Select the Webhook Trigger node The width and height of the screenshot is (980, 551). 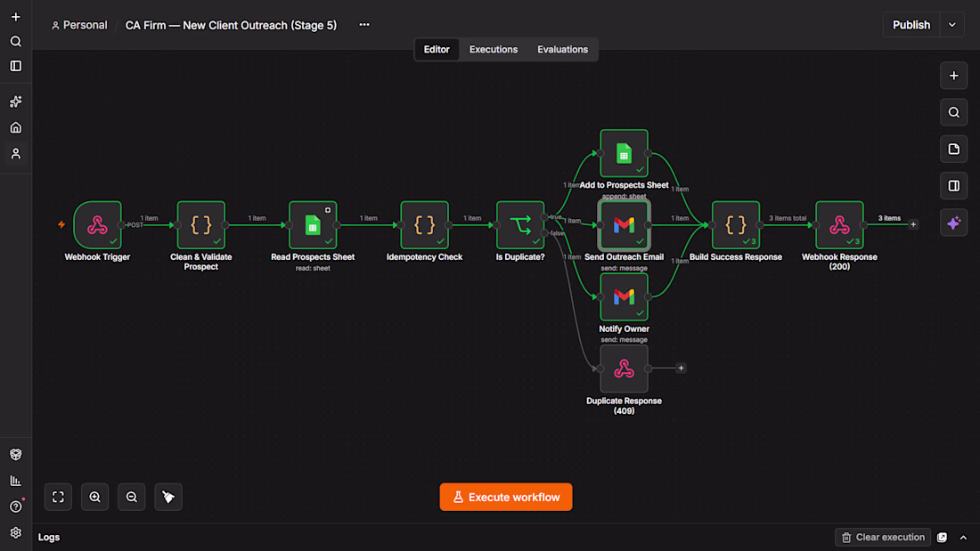tap(97, 225)
